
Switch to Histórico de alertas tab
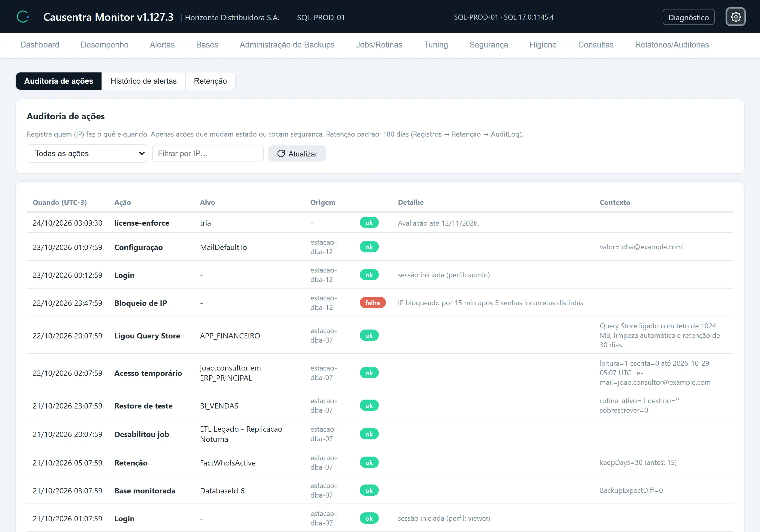pos(144,81)
